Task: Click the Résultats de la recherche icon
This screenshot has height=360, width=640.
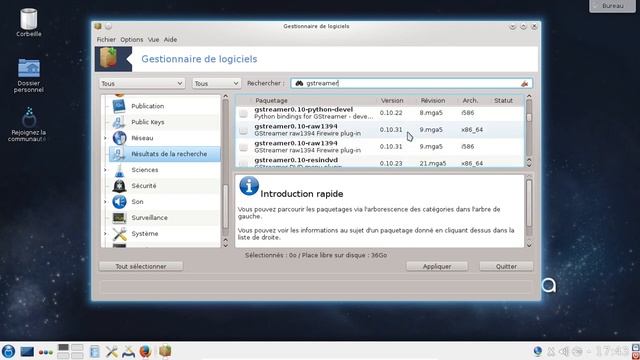Action: click(119, 154)
